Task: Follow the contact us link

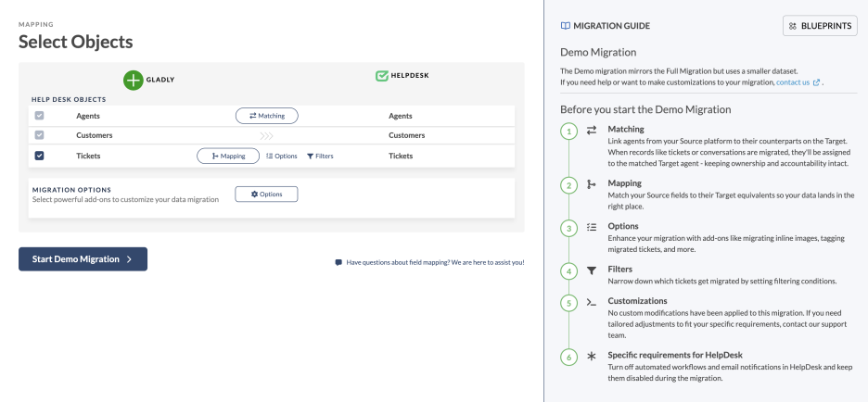Action: click(x=793, y=82)
